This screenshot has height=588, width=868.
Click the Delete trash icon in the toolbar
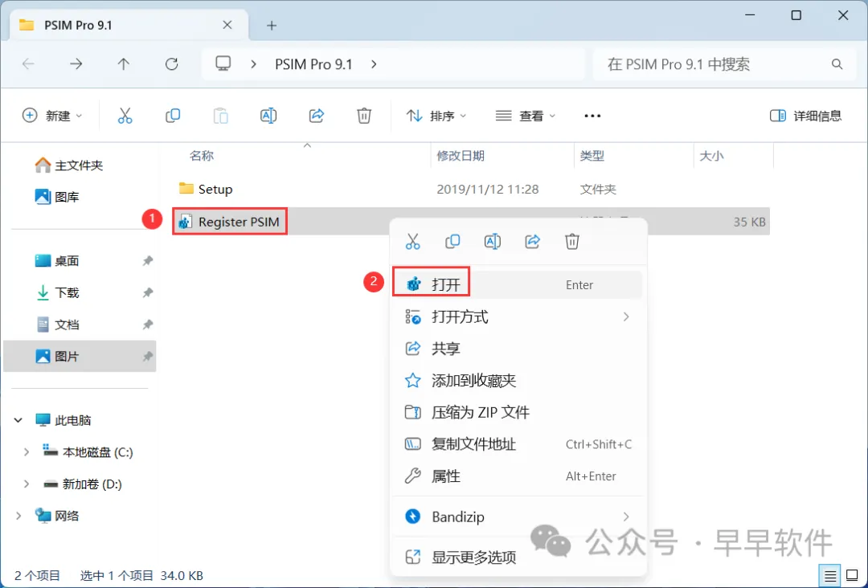pos(364,116)
